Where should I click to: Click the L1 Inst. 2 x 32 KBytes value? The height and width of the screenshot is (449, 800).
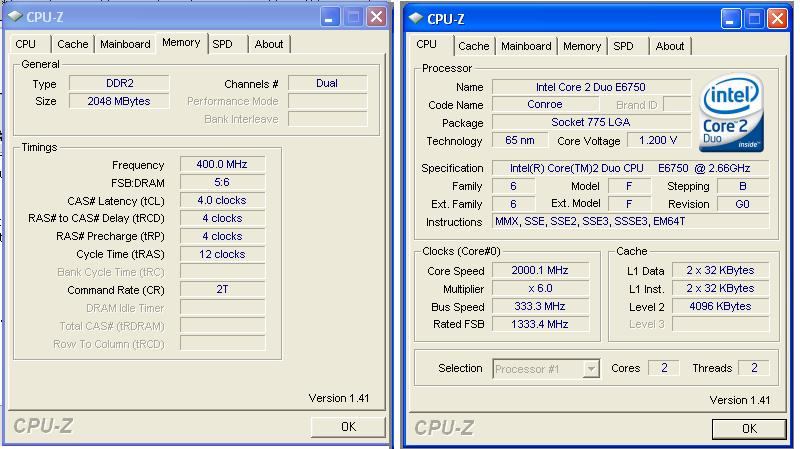720,288
